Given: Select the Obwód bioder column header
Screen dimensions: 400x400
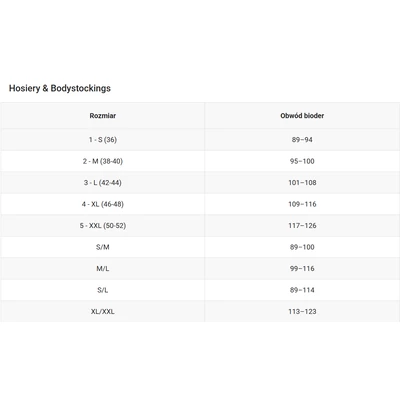Looking at the screenshot, I should pos(302,116).
